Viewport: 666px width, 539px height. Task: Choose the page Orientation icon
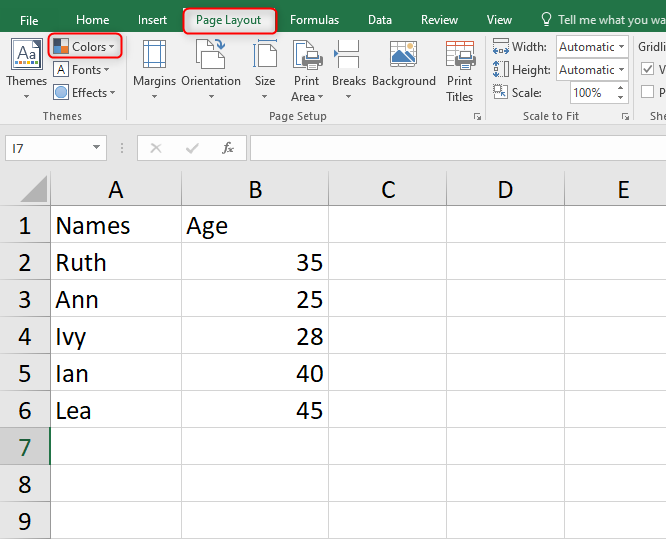click(211, 54)
